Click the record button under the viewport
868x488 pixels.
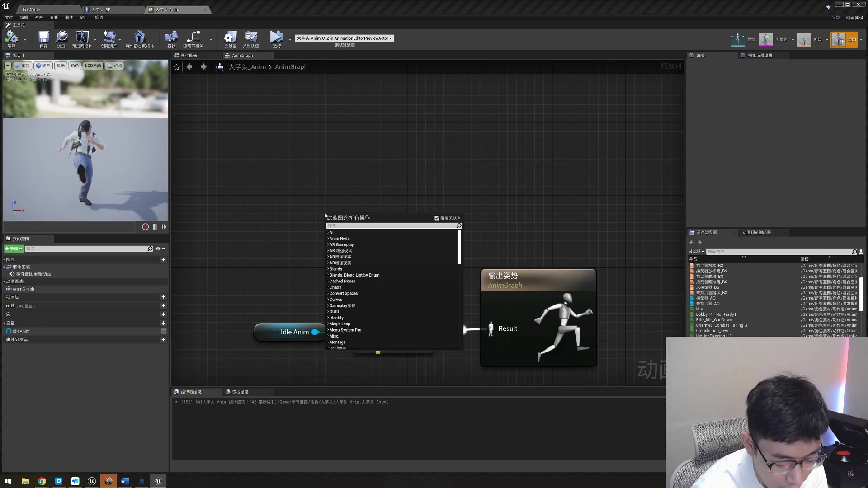point(145,227)
